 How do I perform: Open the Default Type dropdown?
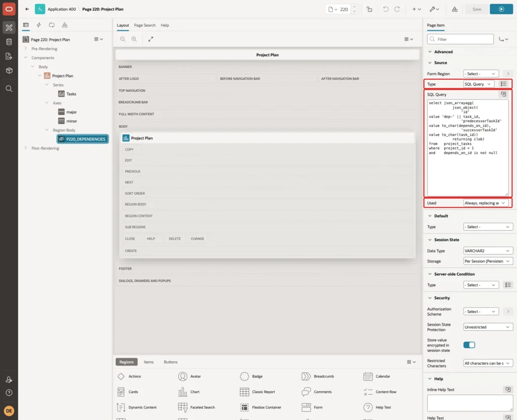point(488,227)
